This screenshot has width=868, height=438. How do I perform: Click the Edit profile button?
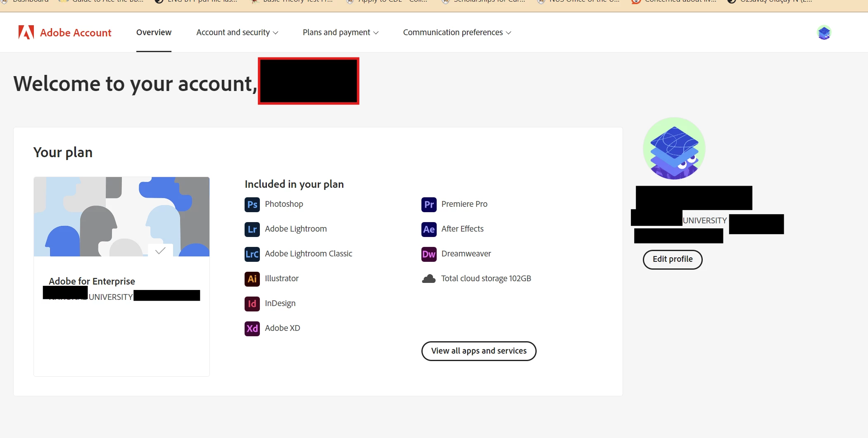[x=673, y=259]
